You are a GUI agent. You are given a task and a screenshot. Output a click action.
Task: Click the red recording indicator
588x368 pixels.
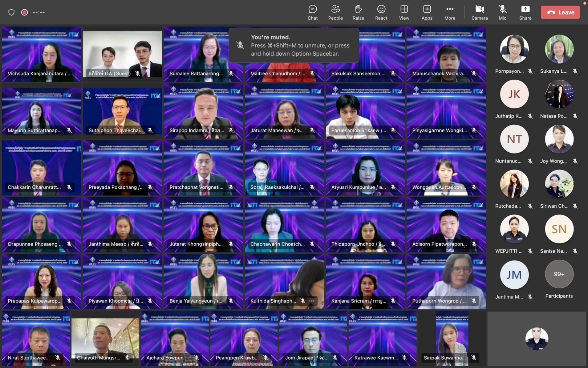(24, 12)
